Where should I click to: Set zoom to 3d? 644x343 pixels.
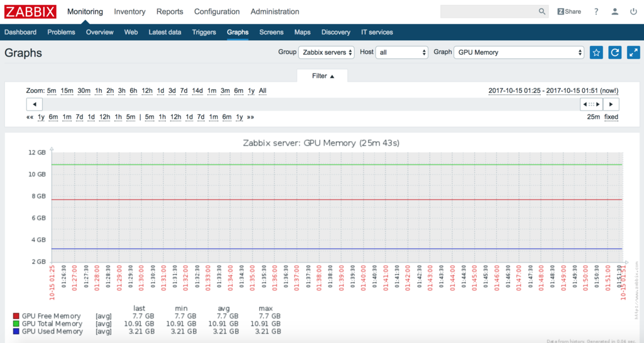tap(172, 90)
